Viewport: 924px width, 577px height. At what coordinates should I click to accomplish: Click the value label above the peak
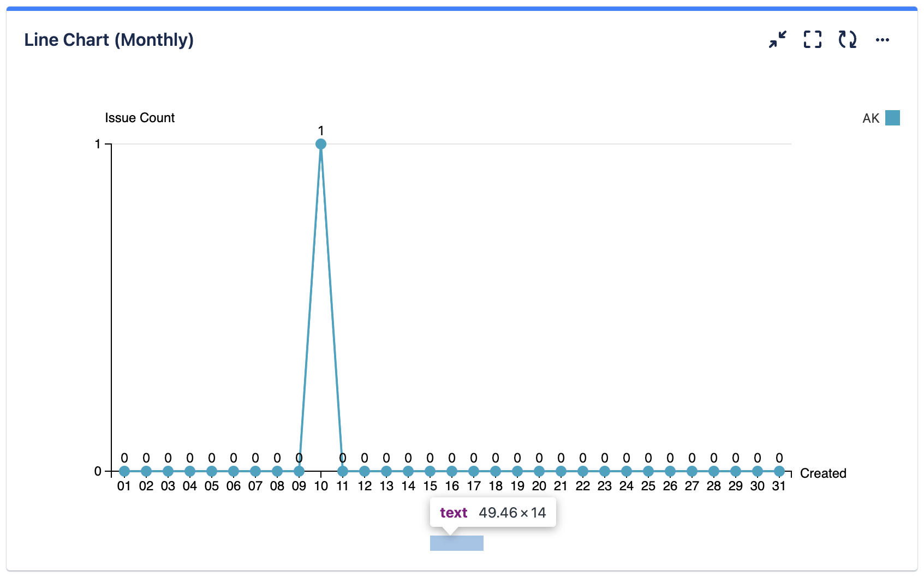tap(320, 130)
